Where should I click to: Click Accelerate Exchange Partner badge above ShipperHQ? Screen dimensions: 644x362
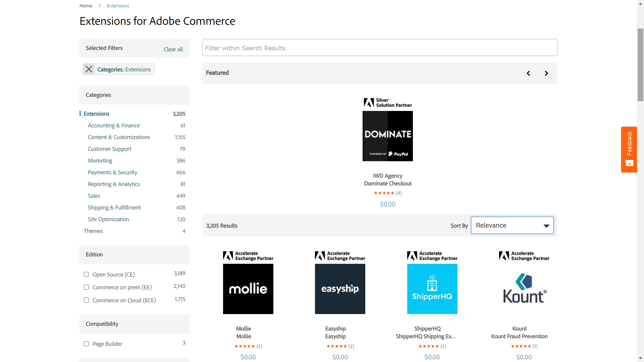tap(432, 256)
